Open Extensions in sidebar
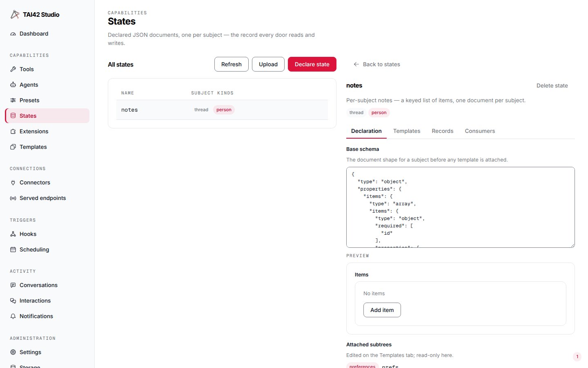 pos(47,132)
